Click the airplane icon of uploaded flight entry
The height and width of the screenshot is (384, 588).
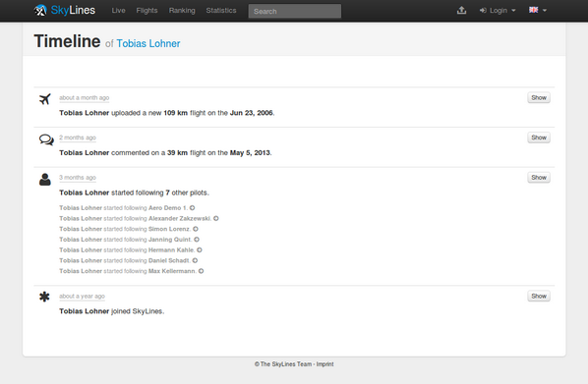45,99
